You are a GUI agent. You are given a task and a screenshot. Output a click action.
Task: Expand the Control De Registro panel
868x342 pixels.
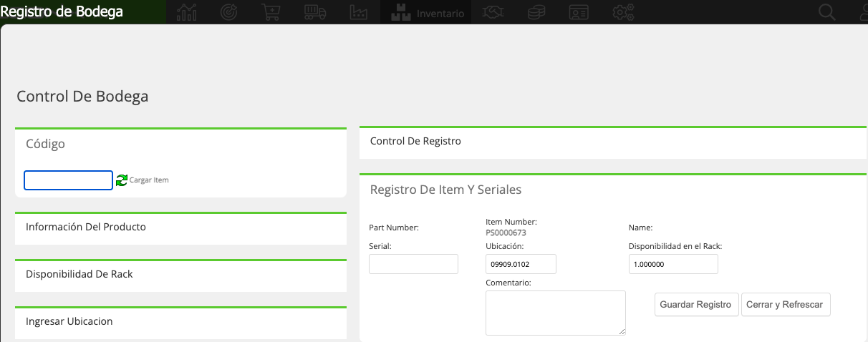[x=613, y=142]
